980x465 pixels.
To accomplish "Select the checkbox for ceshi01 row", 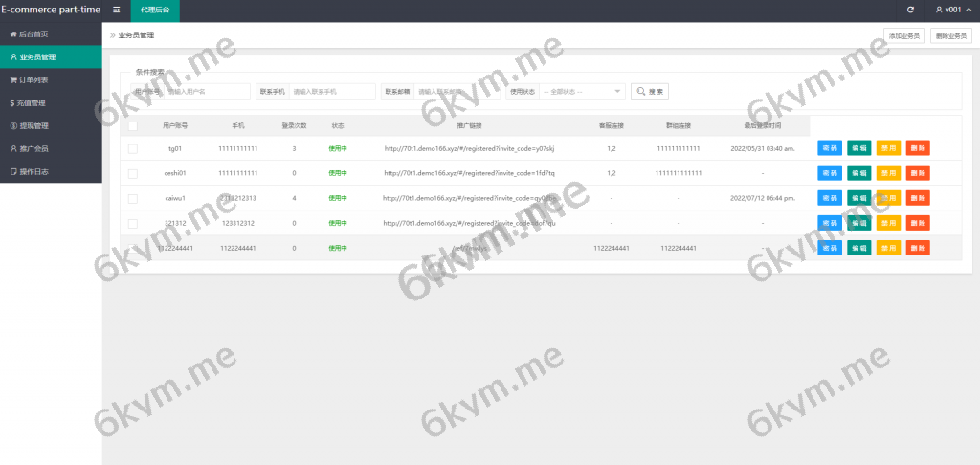I will tap(132, 173).
